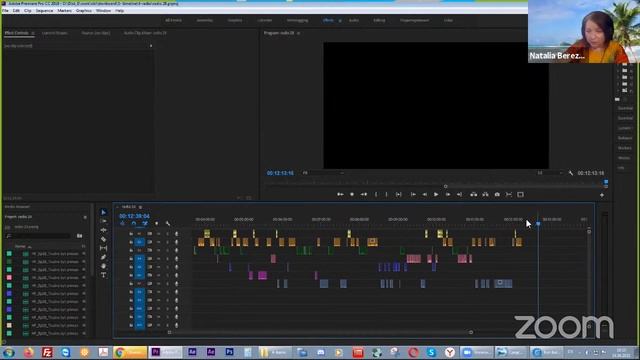Switch to the Lumetri Scopes tab

pyautogui.click(x=55, y=33)
